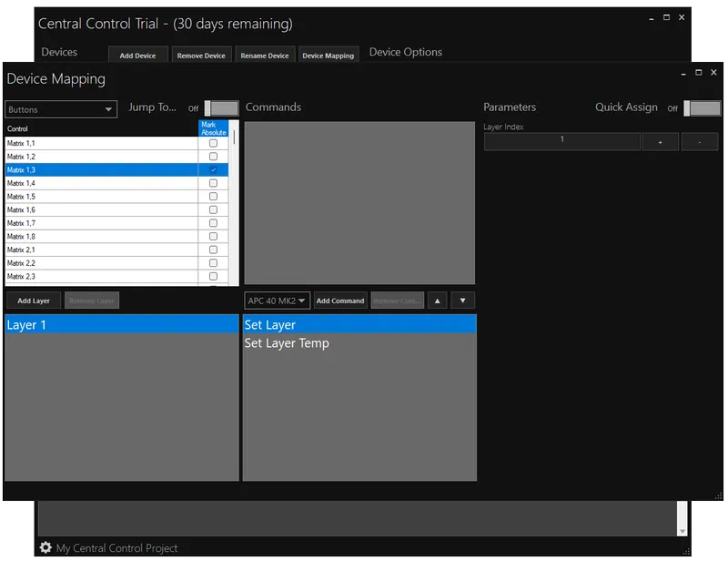Check Mark Absolute for Matrix 2,3

(213, 277)
